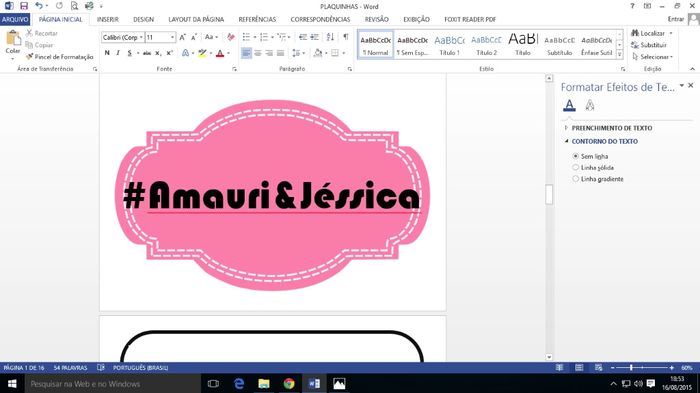Click Copiar button
Viewport: 700px width, 393px height.
click(x=39, y=45)
